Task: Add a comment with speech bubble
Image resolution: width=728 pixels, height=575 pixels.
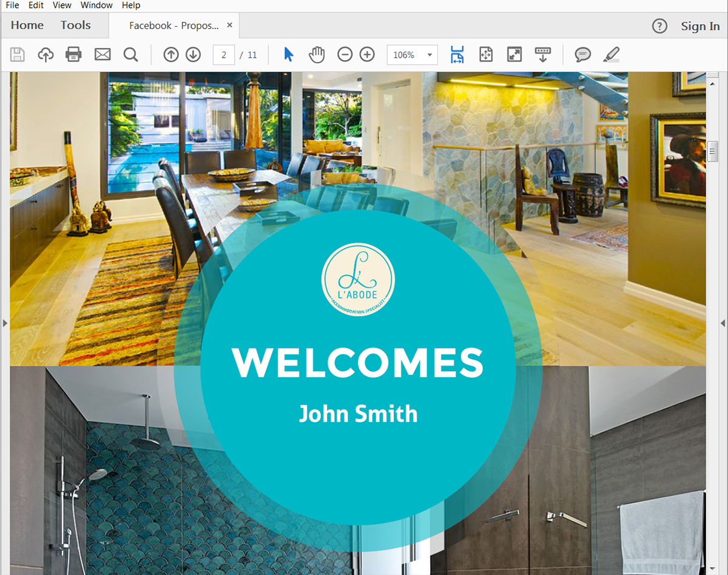Action: click(x=582, y=55)
